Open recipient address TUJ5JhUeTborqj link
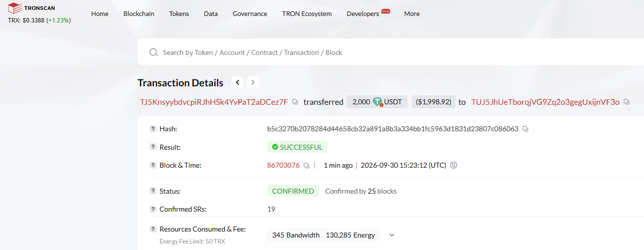The height and width of the screenshot is (250, 644). (545, 102)
